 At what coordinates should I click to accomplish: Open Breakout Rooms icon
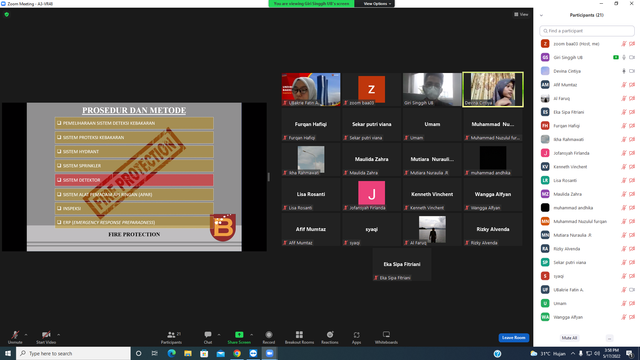click(x=299, y=335)
